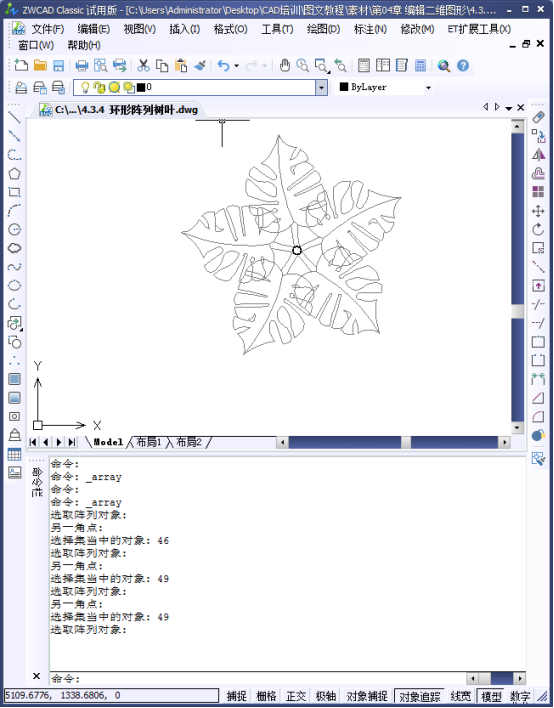Select the Rotate tool

(538, 229)
